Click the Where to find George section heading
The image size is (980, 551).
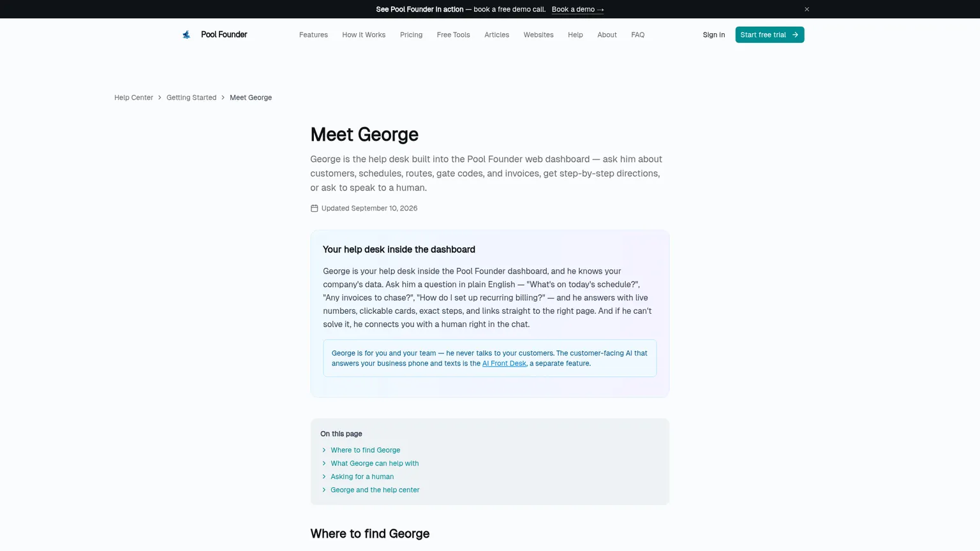tap(370, 534)
